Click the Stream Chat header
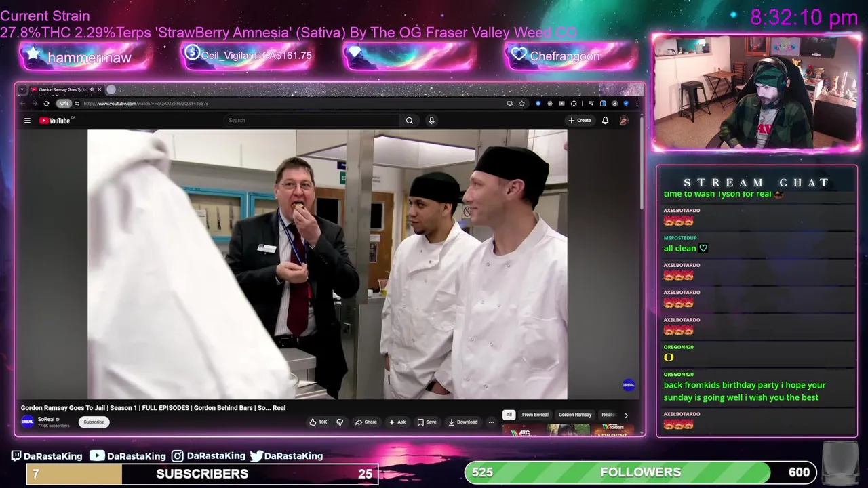Screen dimensions: 868x488 click(757, 183)
